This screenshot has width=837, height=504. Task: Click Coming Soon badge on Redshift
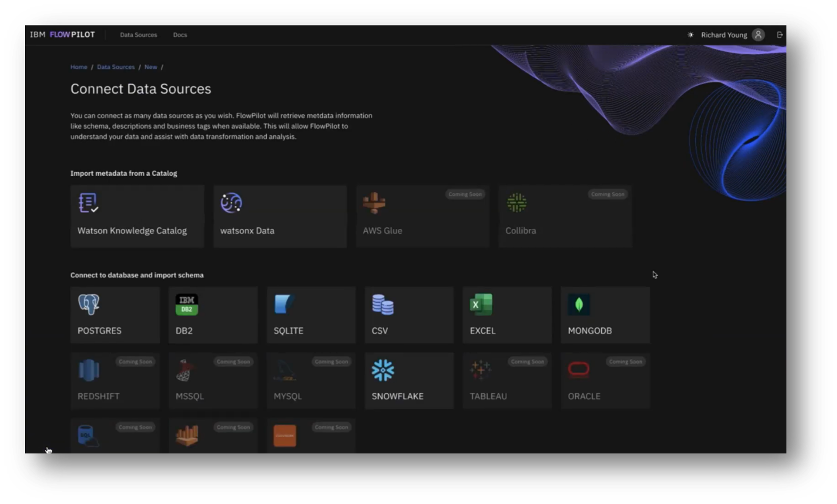[x=135, y=362]
